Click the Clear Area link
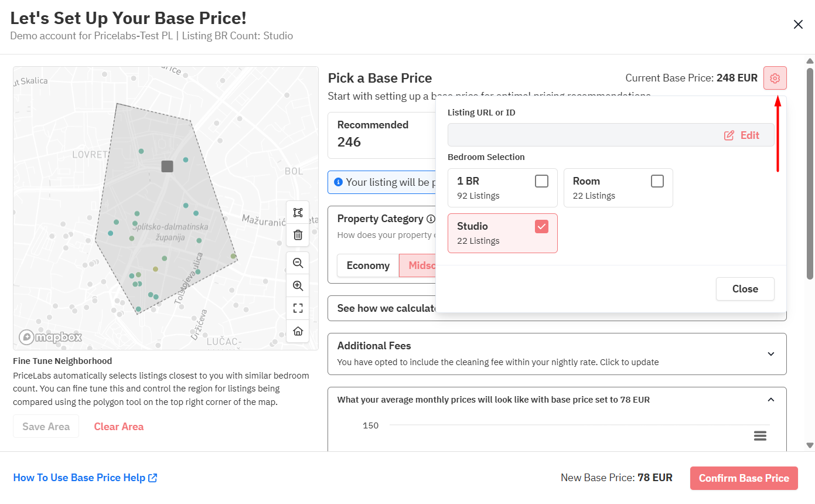 coord(118,427)
